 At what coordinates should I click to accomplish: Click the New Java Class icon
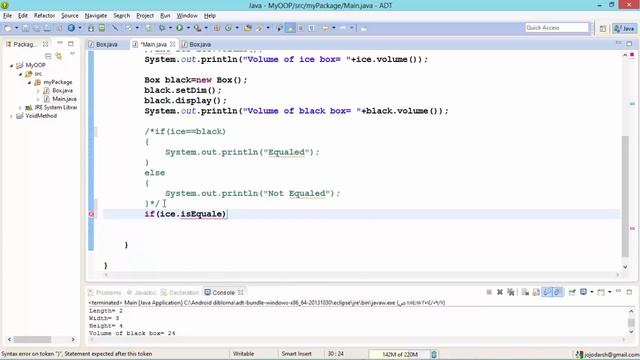(x=229, y=28)
